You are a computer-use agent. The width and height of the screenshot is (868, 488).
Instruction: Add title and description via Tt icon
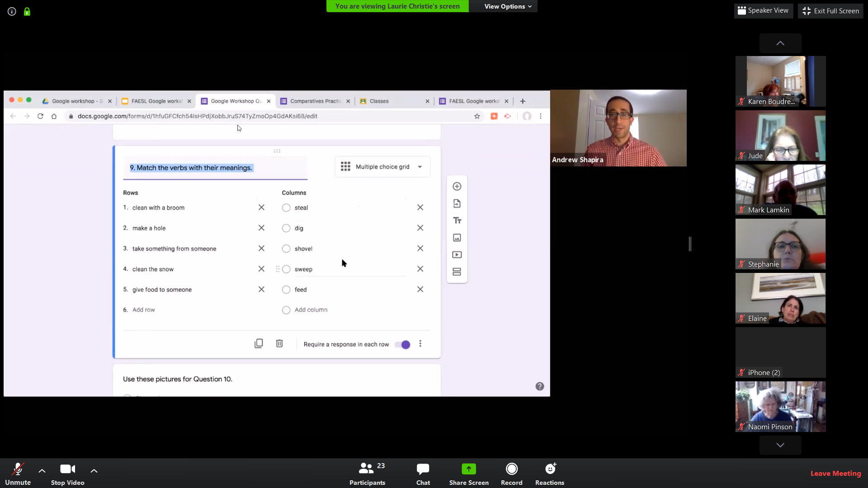[x=457, y=221]
